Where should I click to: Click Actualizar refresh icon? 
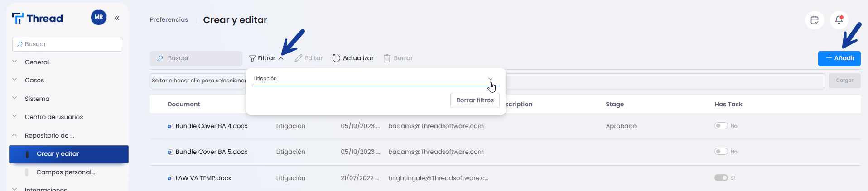(336, 58)
